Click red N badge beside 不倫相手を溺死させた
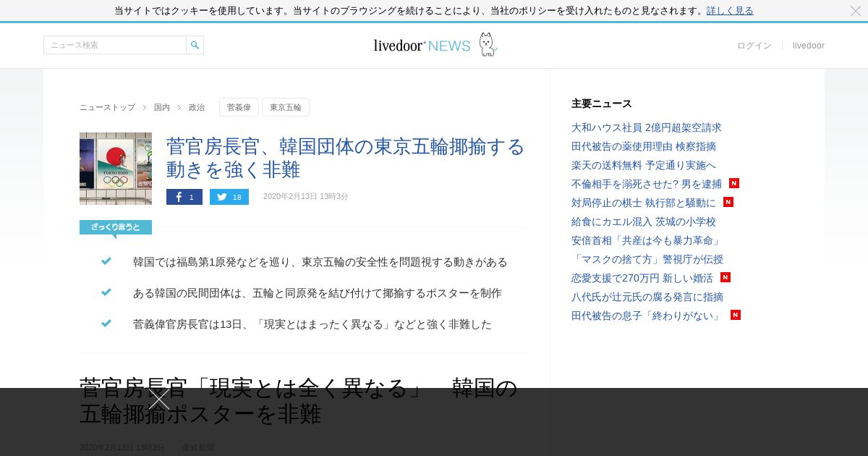The image size is (868, 456). coord(734,183)
